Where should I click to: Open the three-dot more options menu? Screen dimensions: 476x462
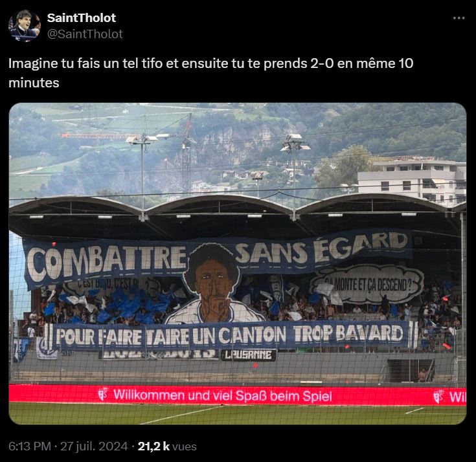(x=459, y=18)
